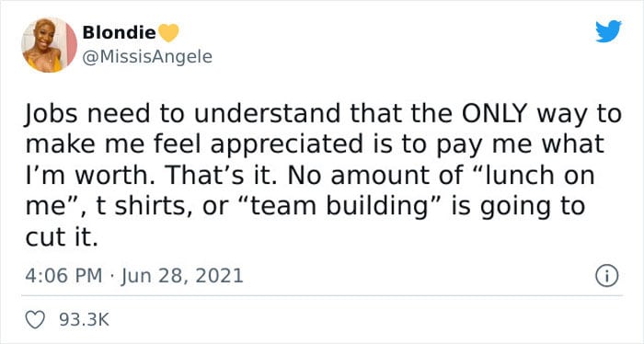Open Blondie's profile picture
The image size is (644, 344).
50,45
